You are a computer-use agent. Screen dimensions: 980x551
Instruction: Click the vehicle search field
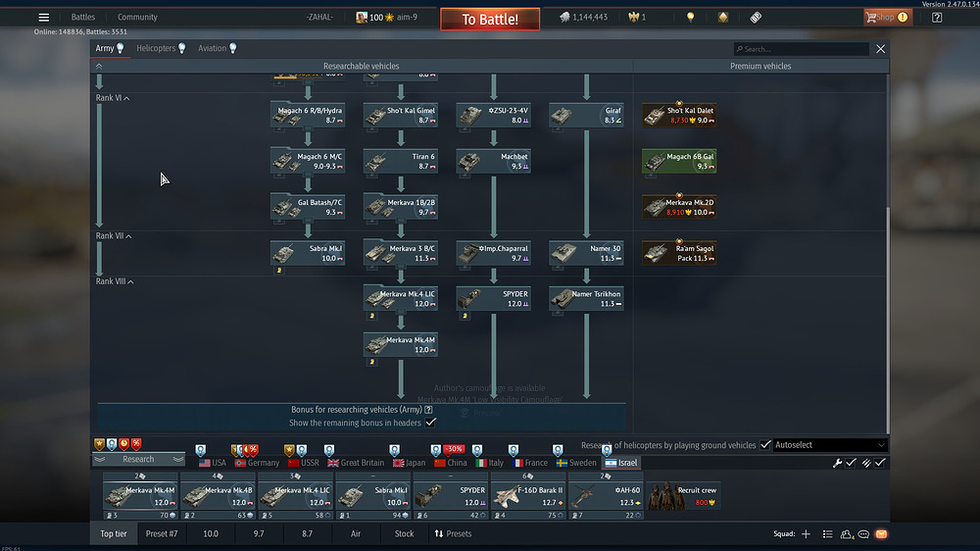[802, 49]
